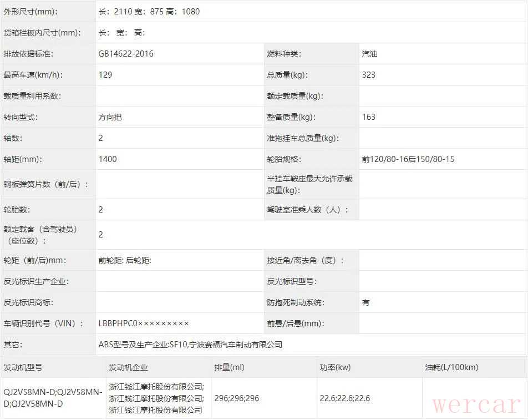Select the 功率(kw) column header
The image size is (528, 420).
point(335,367)
